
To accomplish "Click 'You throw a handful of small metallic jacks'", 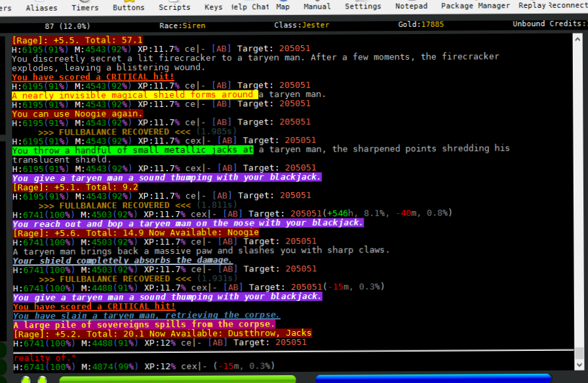I will coord(133,150).
